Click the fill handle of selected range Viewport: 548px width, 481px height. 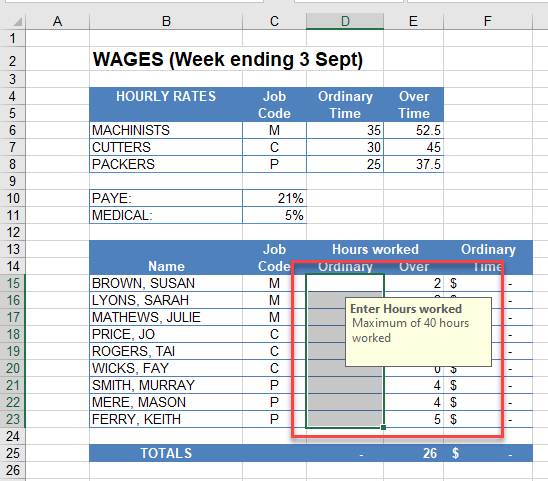point(383,428)
